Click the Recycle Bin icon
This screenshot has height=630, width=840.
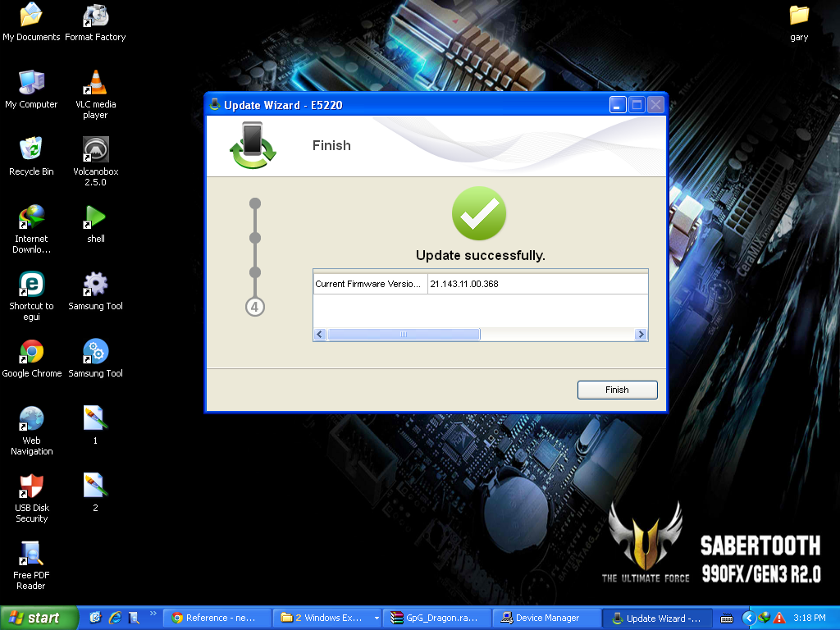pyautogui.click(x=31, y=149)
